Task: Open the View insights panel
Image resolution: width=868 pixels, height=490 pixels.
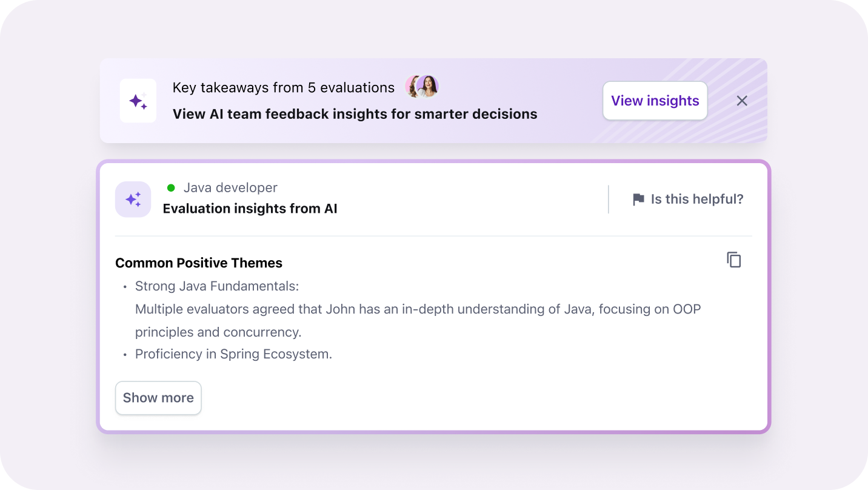Action: coord(655,101)
